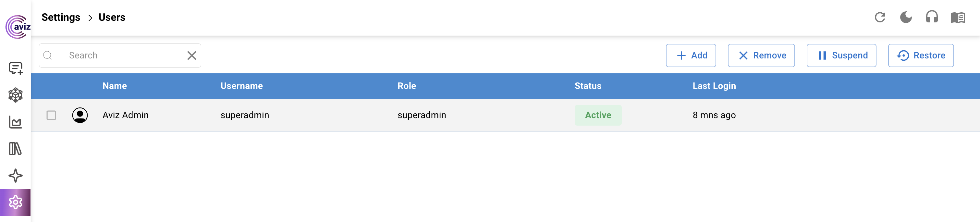Click the Aviz Admin user avatar
Screen dimensions: 980x222
pyautogui.click(x=80, y=115)
